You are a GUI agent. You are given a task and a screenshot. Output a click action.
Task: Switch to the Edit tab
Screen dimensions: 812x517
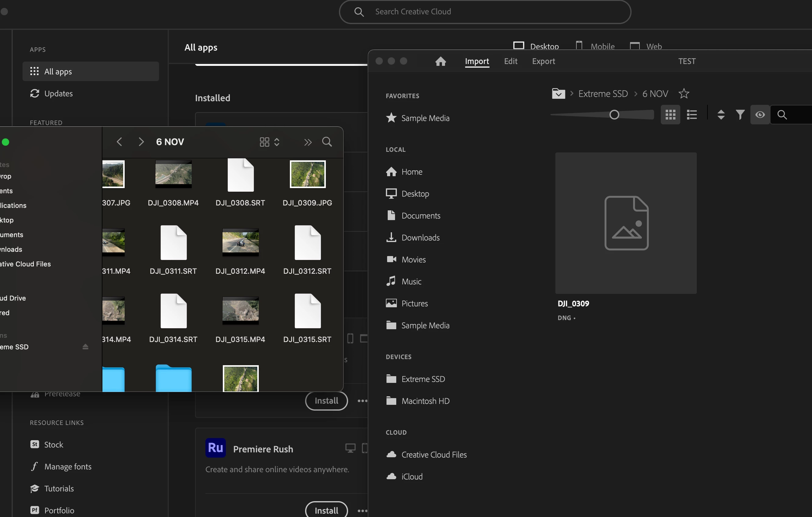pos(511,61)
